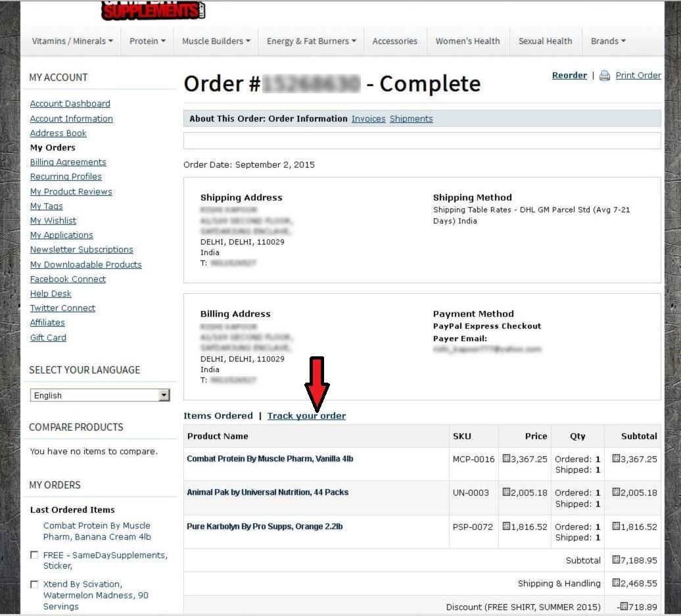Open the Accessories category

tap(395, 41)
